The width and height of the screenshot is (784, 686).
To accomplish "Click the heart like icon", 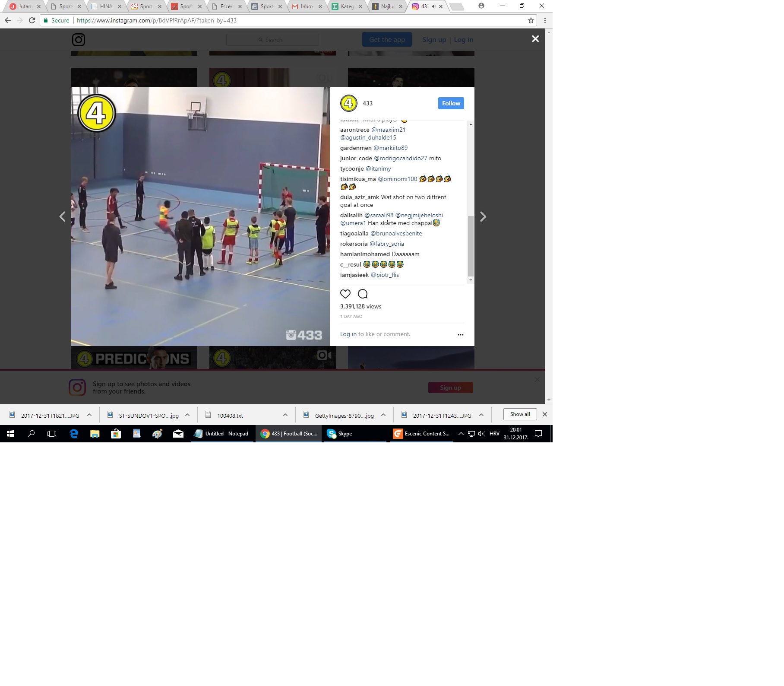I will click(x=345, y=294).
